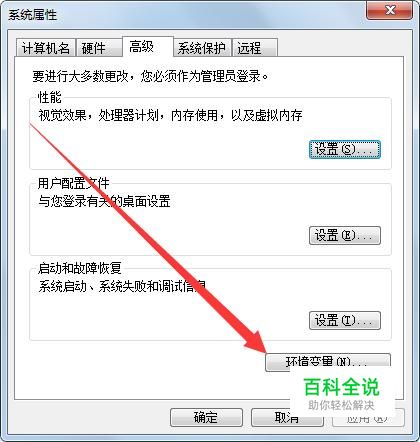Click the 性能 group box label

50,97
